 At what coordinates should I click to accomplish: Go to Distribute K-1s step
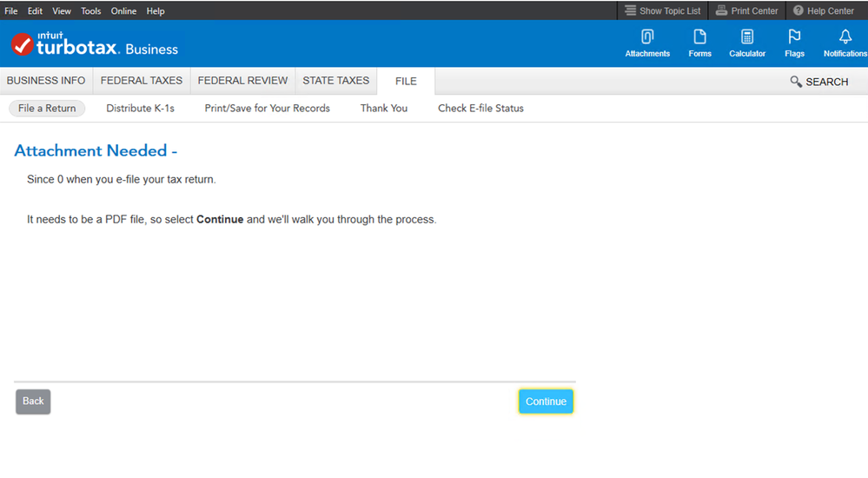pyautogui.click(x=140, y=109)
